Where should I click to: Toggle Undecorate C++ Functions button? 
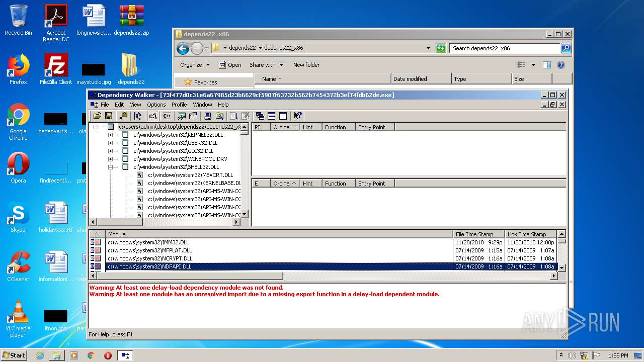167,116
